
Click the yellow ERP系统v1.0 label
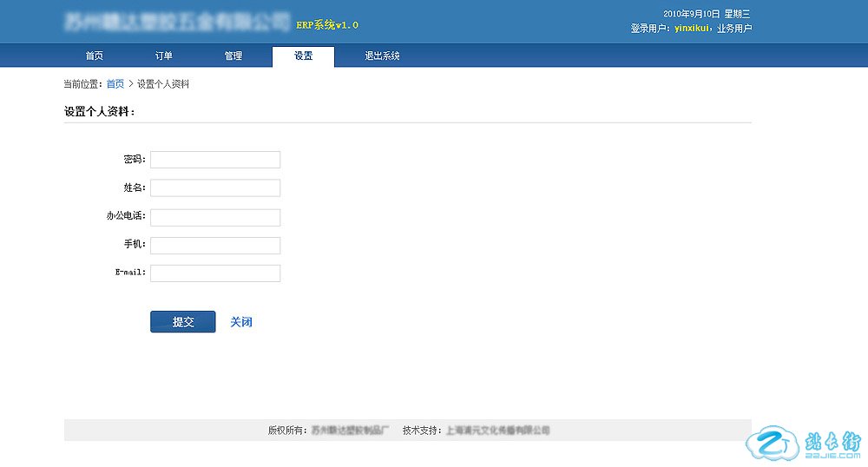click(327, 25)
